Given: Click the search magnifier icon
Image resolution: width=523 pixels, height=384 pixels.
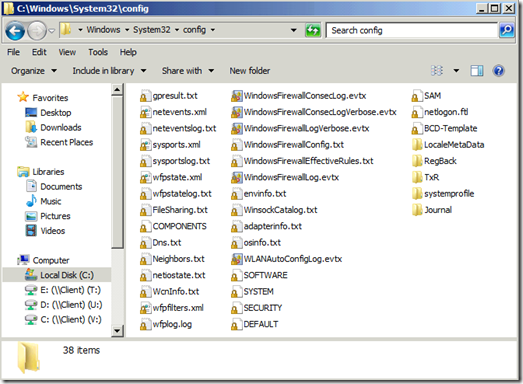Looking at the screenshot, I should (x=507, y=30).
